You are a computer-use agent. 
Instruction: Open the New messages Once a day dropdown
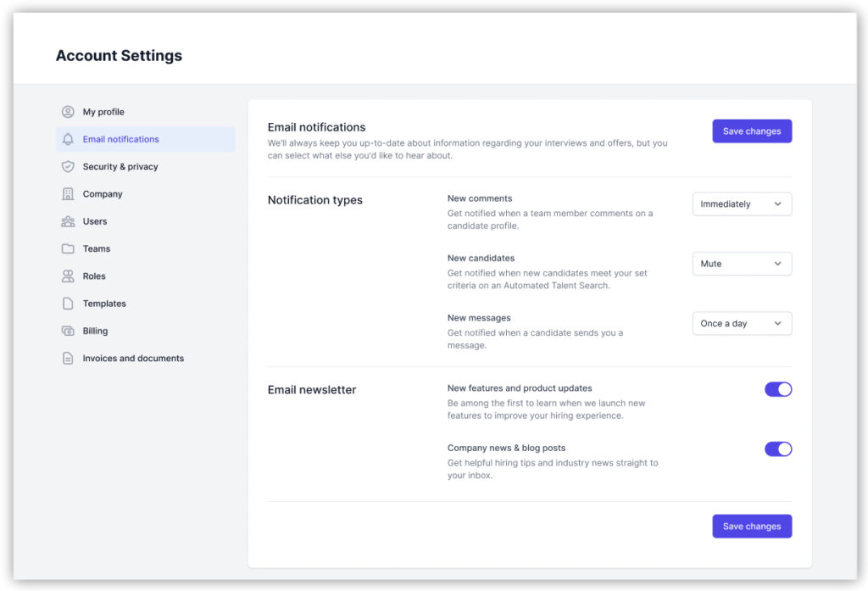[742, 324]
